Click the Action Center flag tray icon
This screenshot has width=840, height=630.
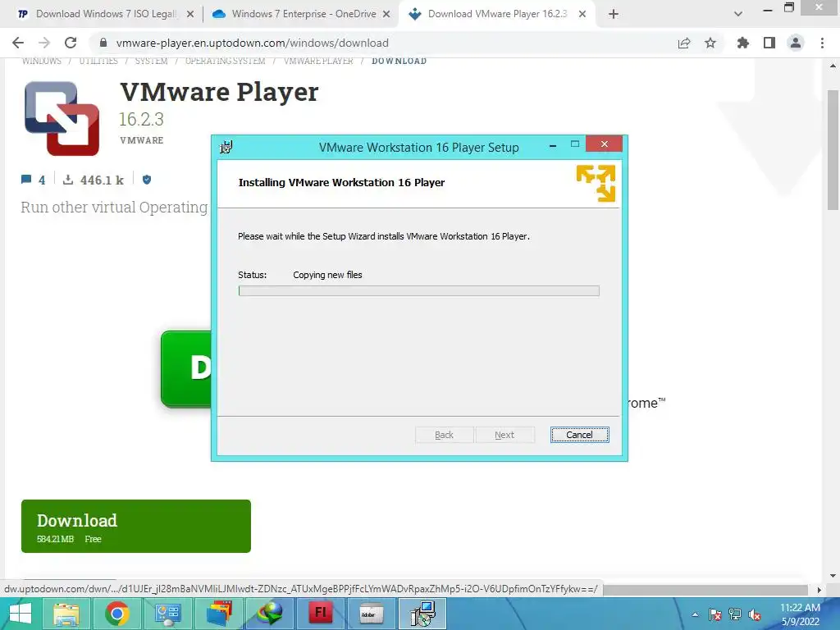[x=714, y=614]
